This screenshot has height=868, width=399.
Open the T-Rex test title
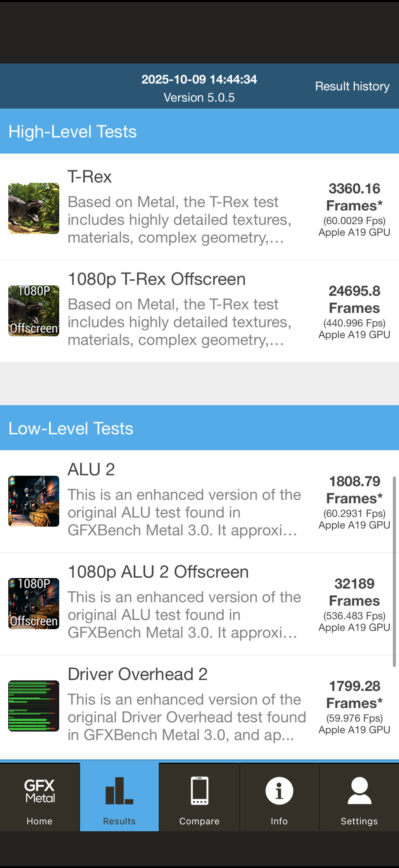pyautogui.click(x=90, y=177)
